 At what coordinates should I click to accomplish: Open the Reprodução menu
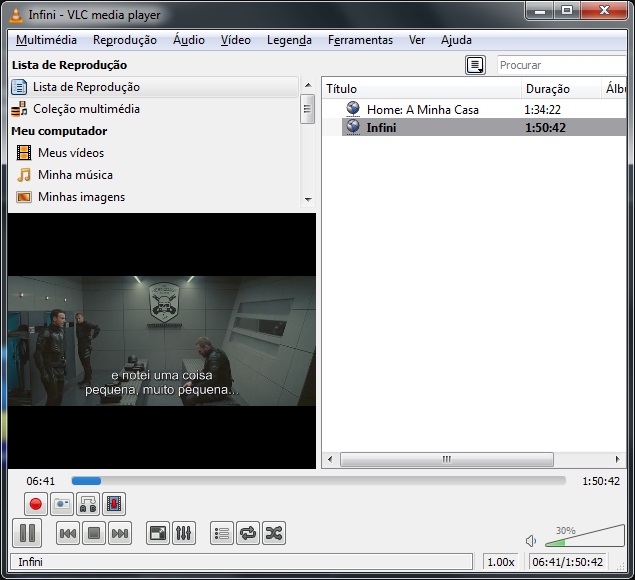(x=125, y=40)
